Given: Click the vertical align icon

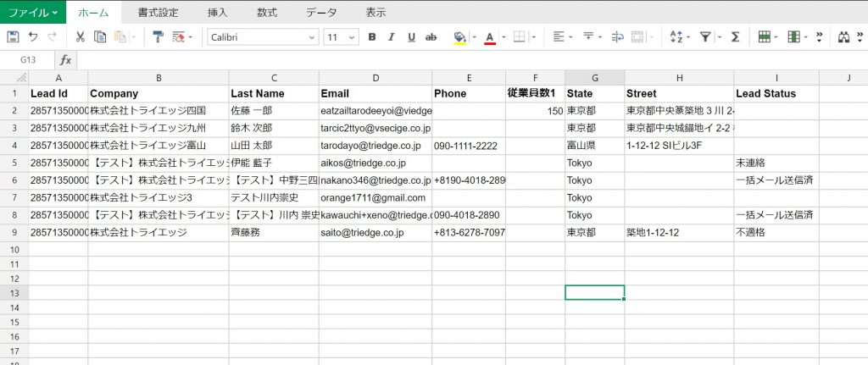Looking at the screenshot, I should [x=588, y=37].
